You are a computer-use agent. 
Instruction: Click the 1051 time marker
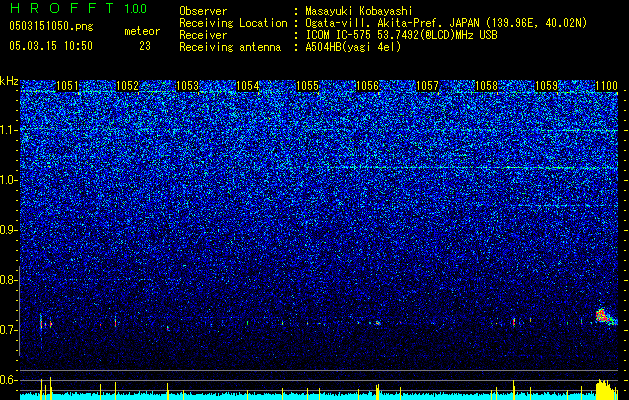(67, 86)
